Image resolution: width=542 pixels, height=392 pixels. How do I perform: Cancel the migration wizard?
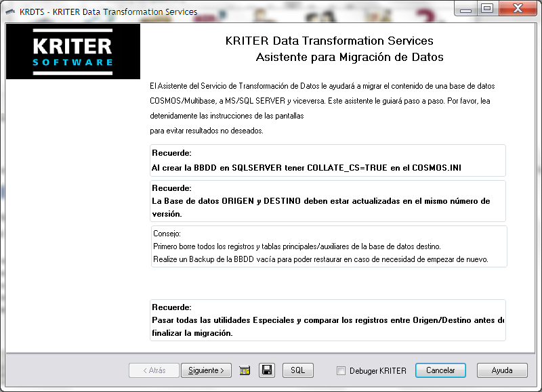tap(440, 370)
